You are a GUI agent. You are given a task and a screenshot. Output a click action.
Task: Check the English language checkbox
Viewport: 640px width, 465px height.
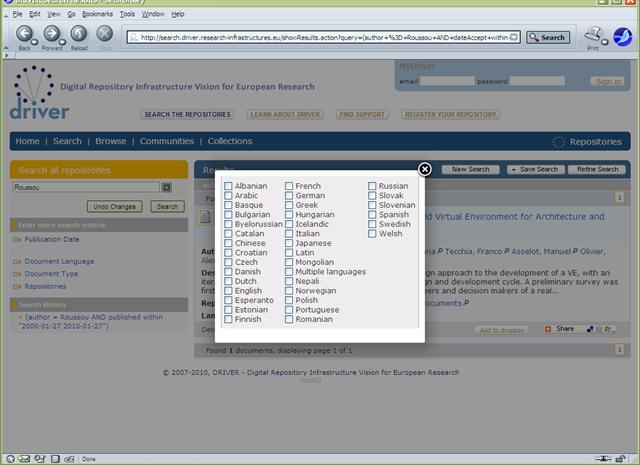click(x=228, y=291)
